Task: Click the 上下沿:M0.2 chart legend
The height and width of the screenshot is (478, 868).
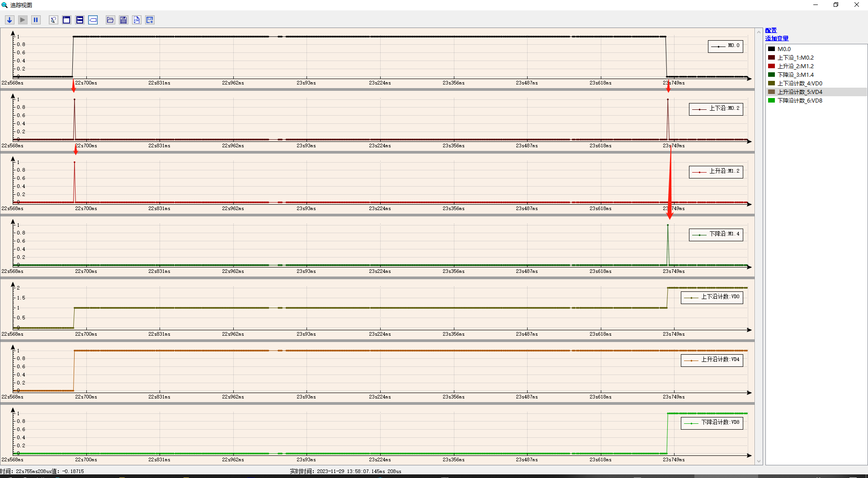Action: (716, 109)
